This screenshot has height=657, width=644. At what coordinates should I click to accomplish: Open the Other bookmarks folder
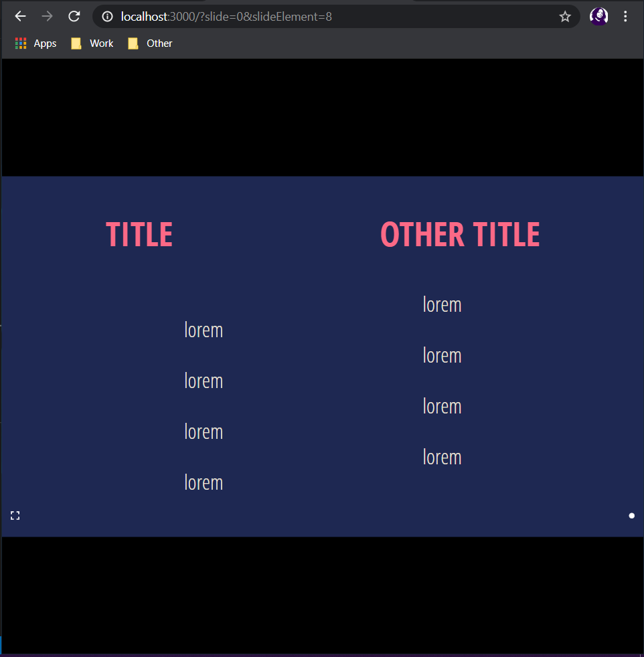149,43
